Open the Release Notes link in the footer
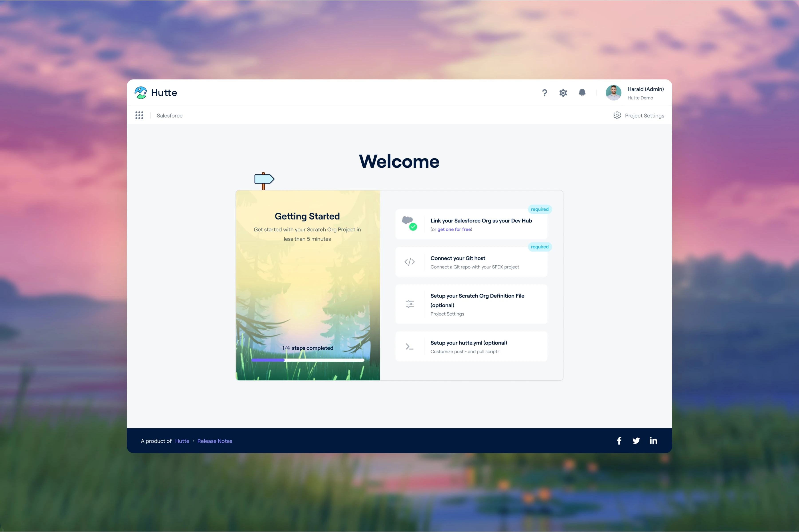The image size is (799, 532). 215,441
